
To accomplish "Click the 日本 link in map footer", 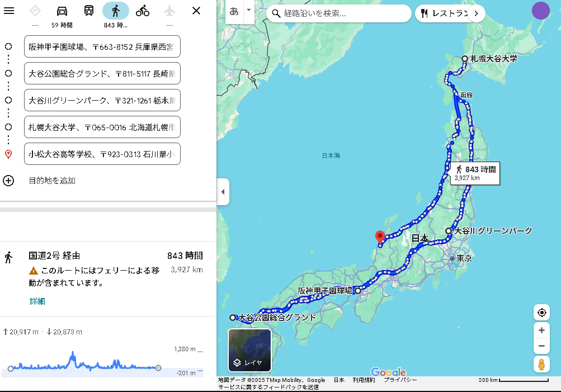I will [x=339, y=380].
